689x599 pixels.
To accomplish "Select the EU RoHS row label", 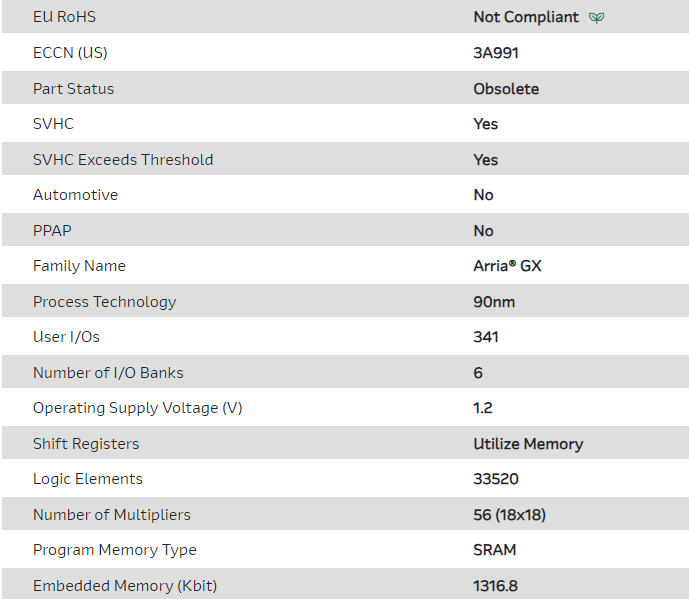I will pos(64,17).
